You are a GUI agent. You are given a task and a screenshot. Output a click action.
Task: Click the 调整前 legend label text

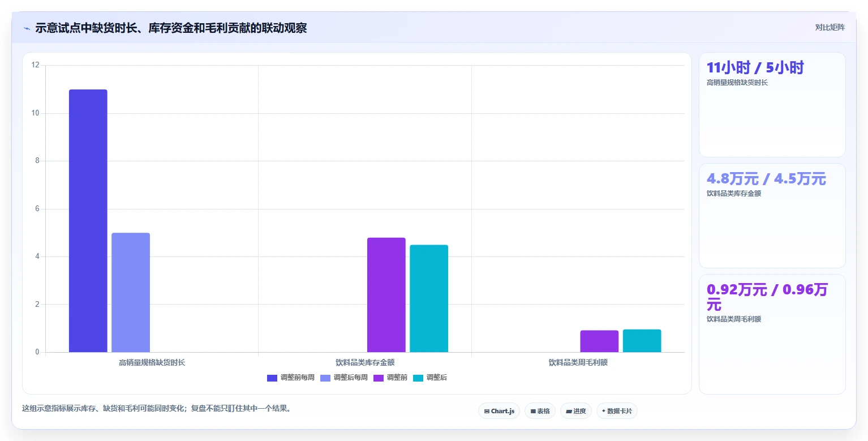(397, 378)
